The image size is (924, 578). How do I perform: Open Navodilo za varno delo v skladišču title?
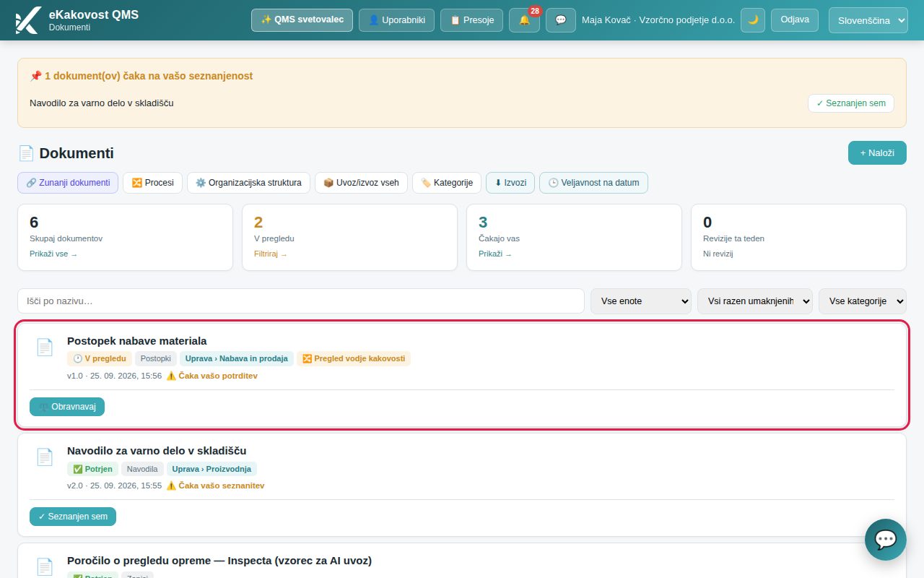pyautogui.click(x=157, y=451)
